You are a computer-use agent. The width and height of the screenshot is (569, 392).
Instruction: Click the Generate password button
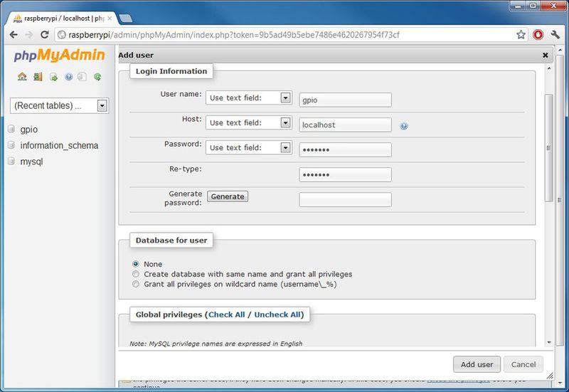pyautogui.click(x=228, y=196)
